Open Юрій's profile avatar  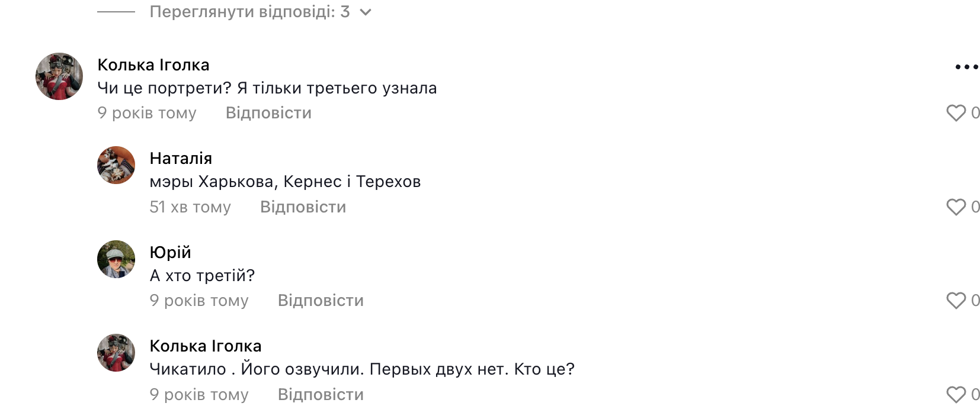(x=116, y=259)
